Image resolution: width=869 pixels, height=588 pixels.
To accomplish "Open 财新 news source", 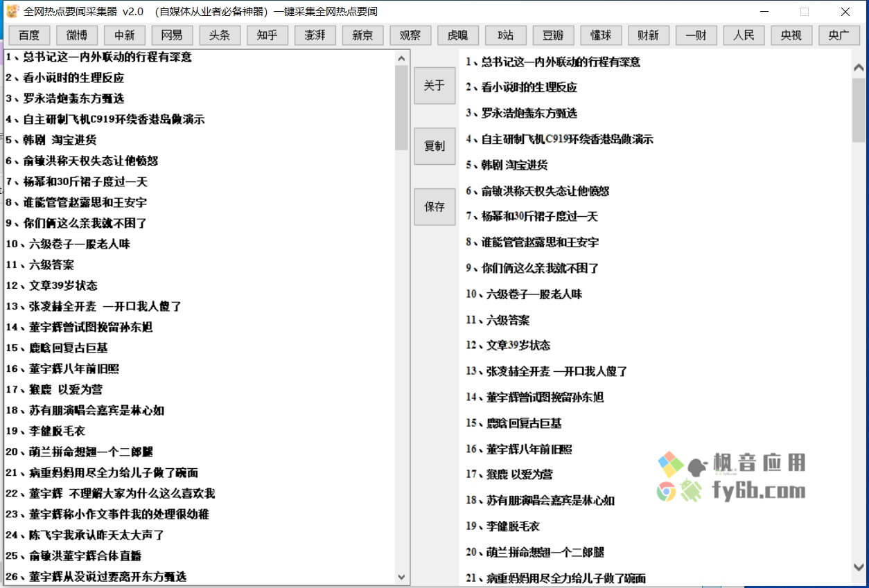I will pos(648,35).
